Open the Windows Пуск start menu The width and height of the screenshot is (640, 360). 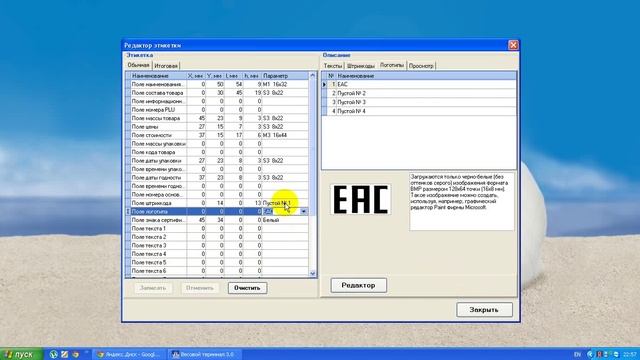point(21,354)
